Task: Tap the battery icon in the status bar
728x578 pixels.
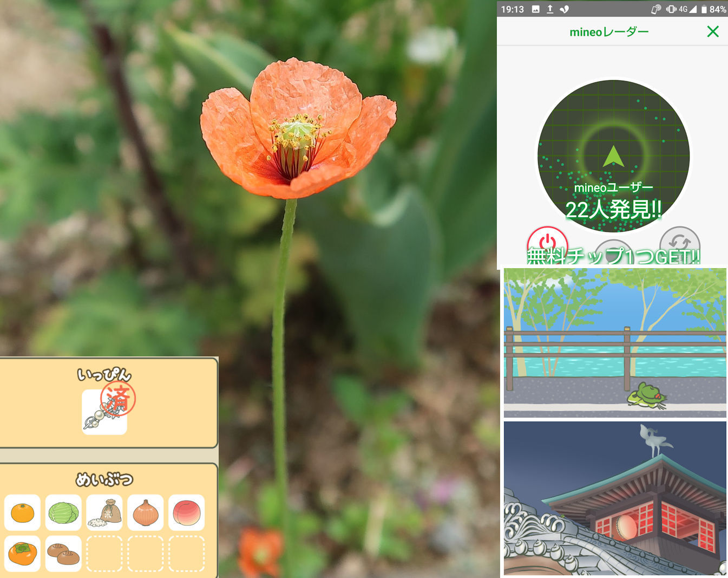Action: click(704, 9)
